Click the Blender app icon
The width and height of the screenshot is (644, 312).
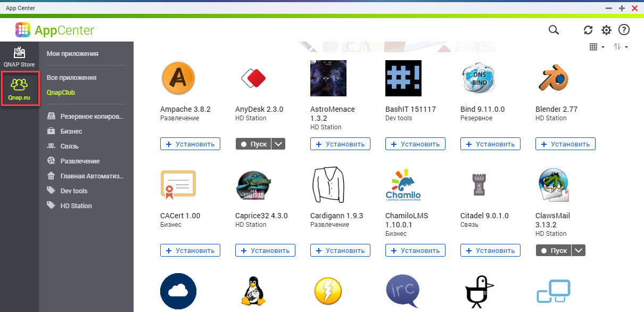tap(554, 79)
